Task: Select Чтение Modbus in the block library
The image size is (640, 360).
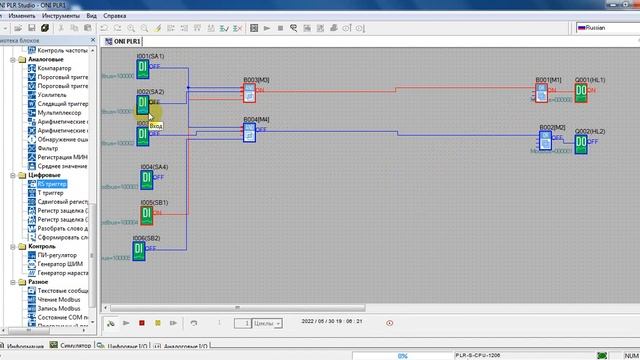Action: (59, 300)
